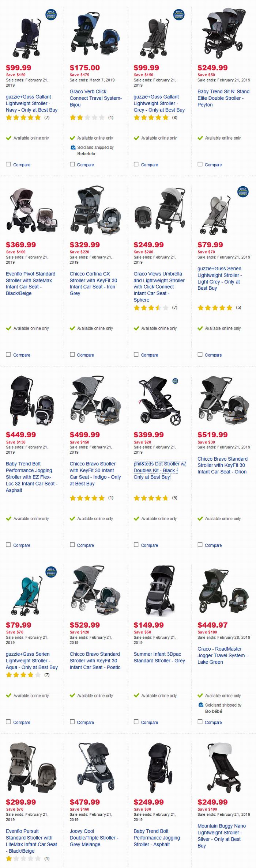Select Compare checkbox for Summer Infant 3Dpac
Screen dimensions: 256x868
click(136, 722)
